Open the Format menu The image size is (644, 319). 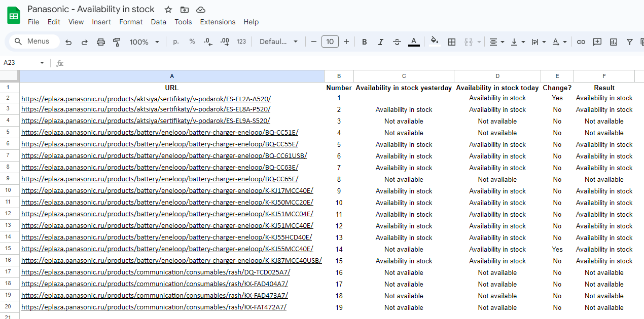[131, 22]
